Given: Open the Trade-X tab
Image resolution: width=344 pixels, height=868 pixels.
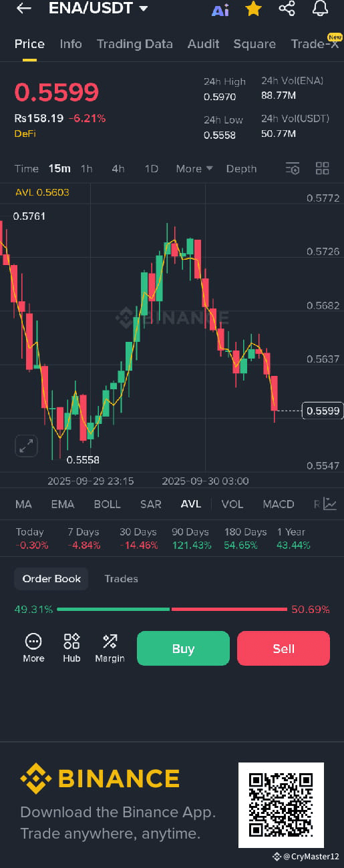Looking at the screenshot, I should [316, 44].
